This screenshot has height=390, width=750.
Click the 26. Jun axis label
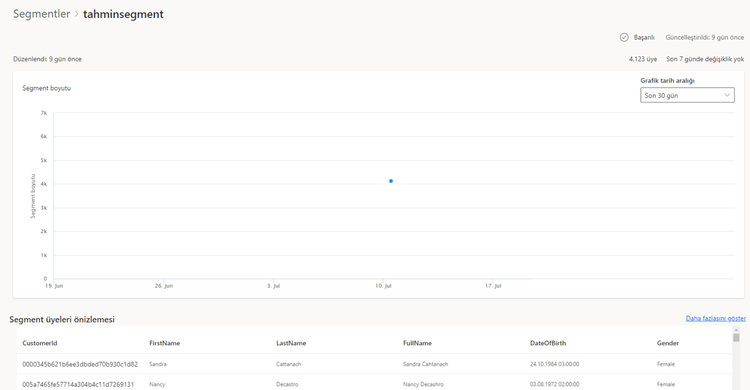(x=164, y=286)
